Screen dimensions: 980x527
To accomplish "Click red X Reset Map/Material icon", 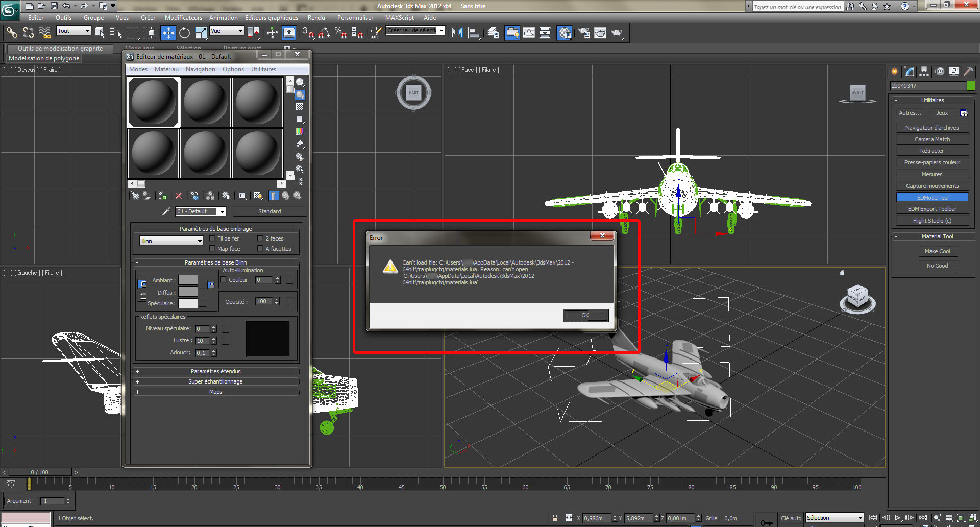I will pos(178,196).
